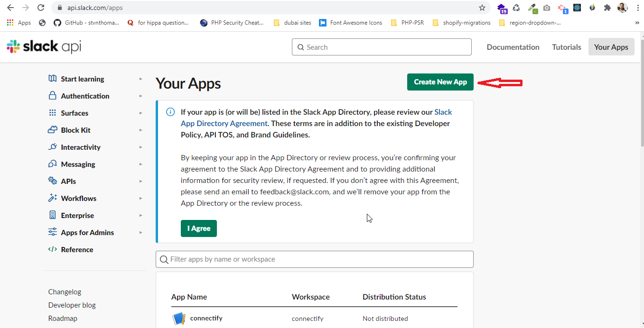
Task: Click the Filter apps by name field
Action: (315, 259)
